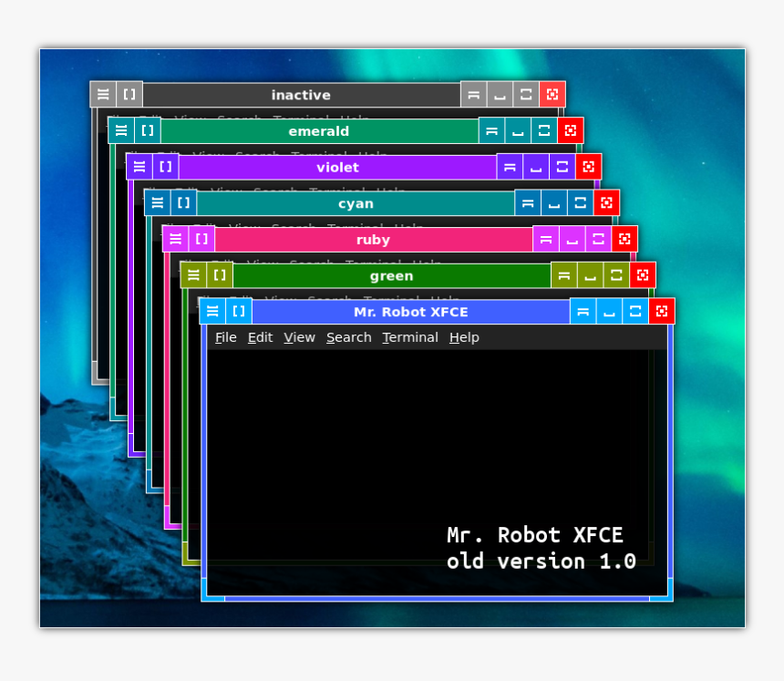Open the Terminal menu
Viewport: 784px width, 681px height.
410,337
